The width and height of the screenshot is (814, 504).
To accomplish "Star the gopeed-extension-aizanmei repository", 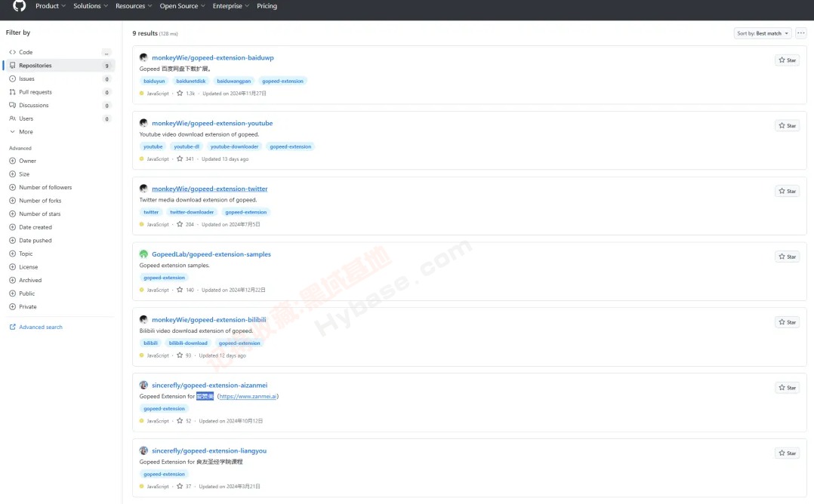I will (787, 387).
